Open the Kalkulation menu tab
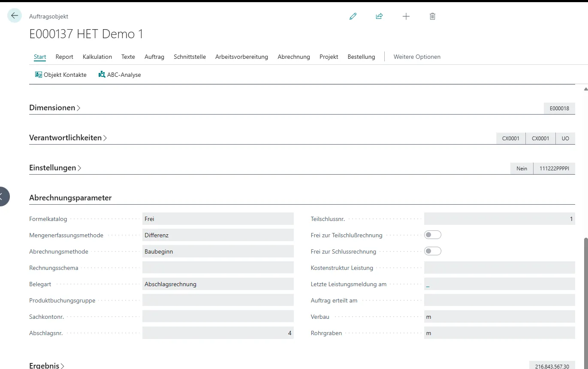 point(97,57)
